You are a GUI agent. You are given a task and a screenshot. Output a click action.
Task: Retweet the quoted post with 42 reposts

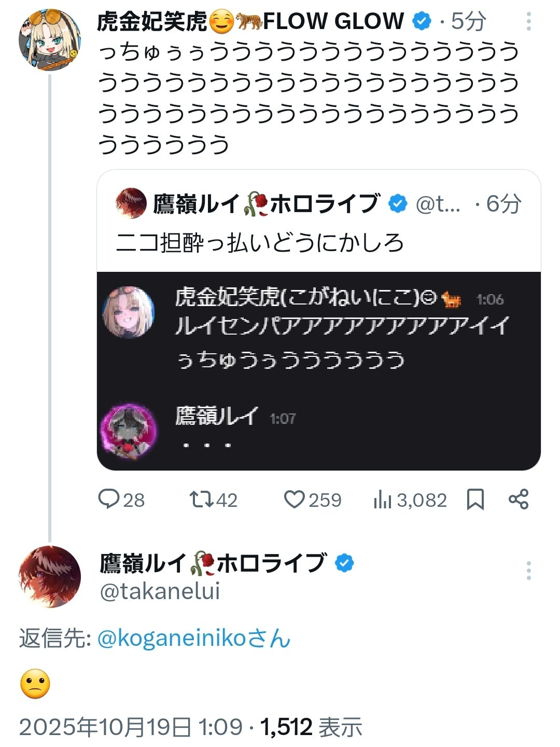click(x=201, y=500)
